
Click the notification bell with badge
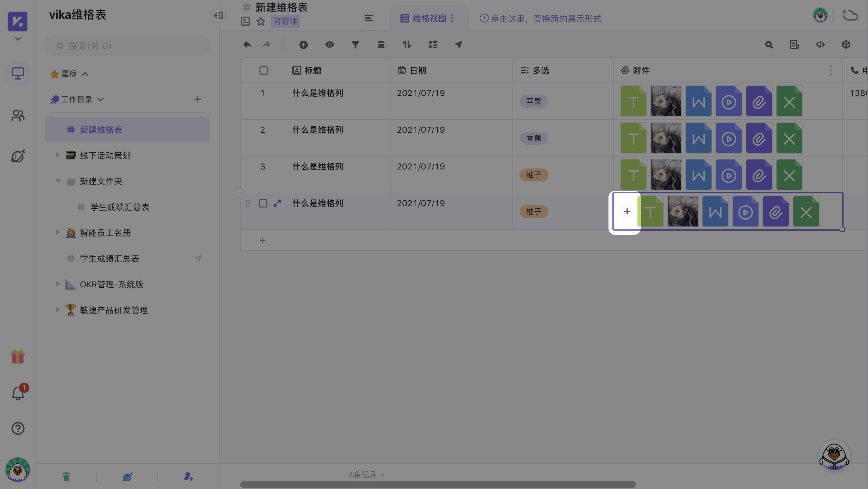click(x=17, y=393)
